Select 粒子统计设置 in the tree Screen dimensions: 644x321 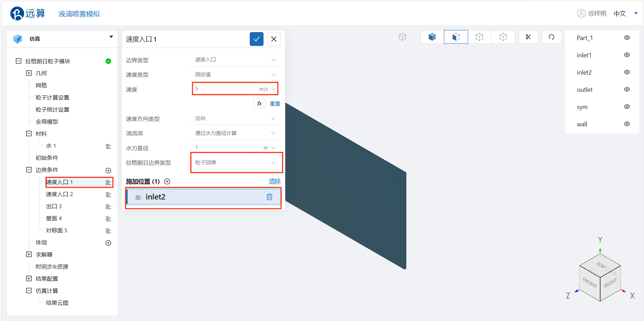(x=52, y=109)
